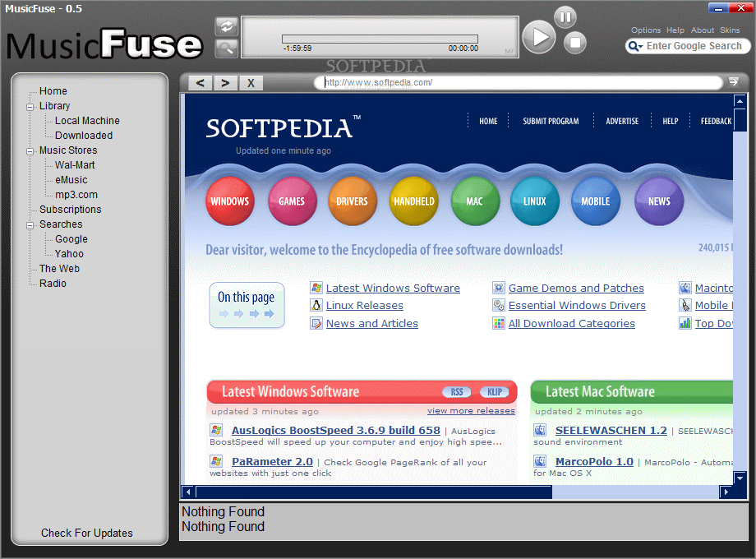Click HELP in Softpedia navigation
The image size is (756, 559).
671,121
